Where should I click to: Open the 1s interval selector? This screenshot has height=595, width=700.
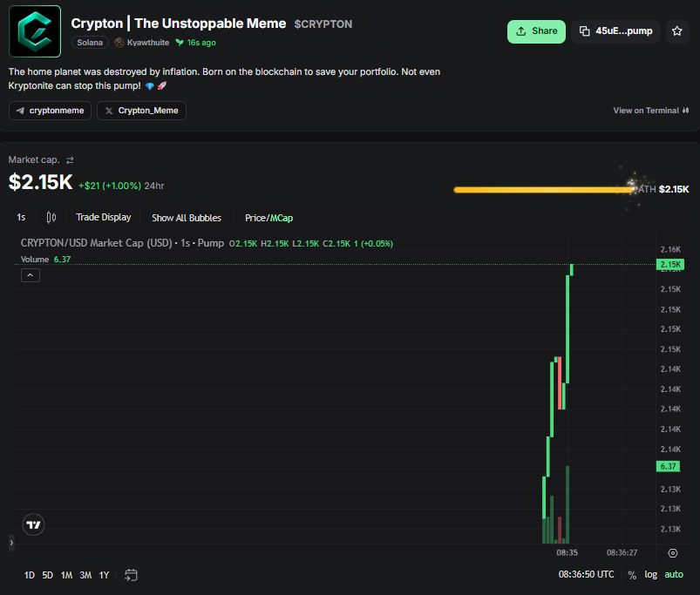[x=21, y=217]
